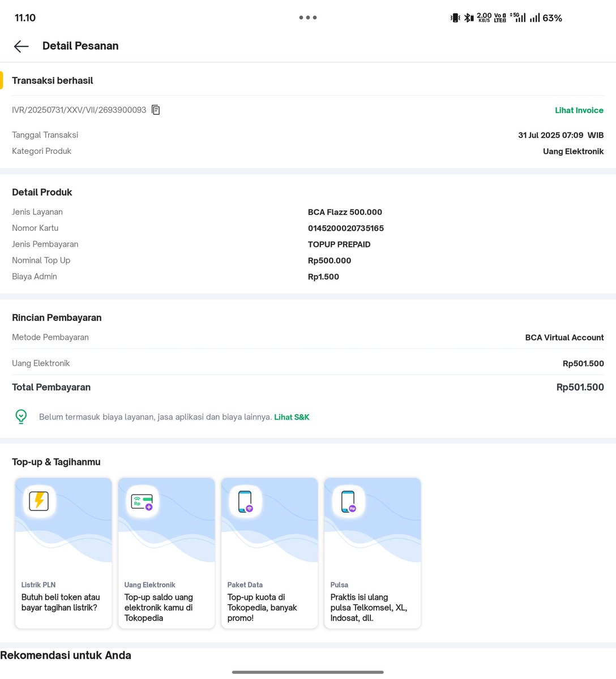Tap the Bluetooth status icon

pos(468,18)
